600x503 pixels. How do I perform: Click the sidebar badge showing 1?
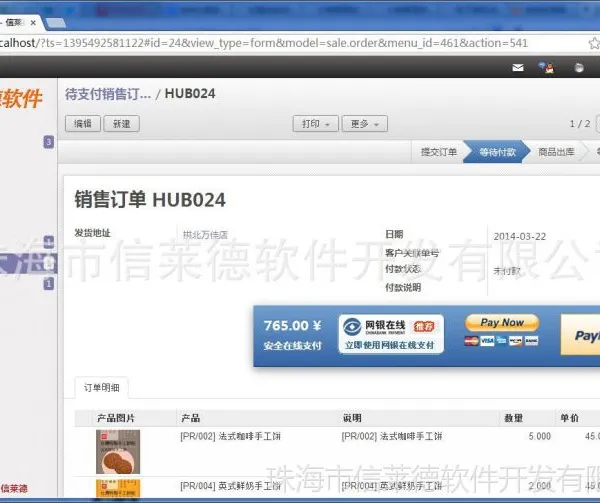point(49,283)
